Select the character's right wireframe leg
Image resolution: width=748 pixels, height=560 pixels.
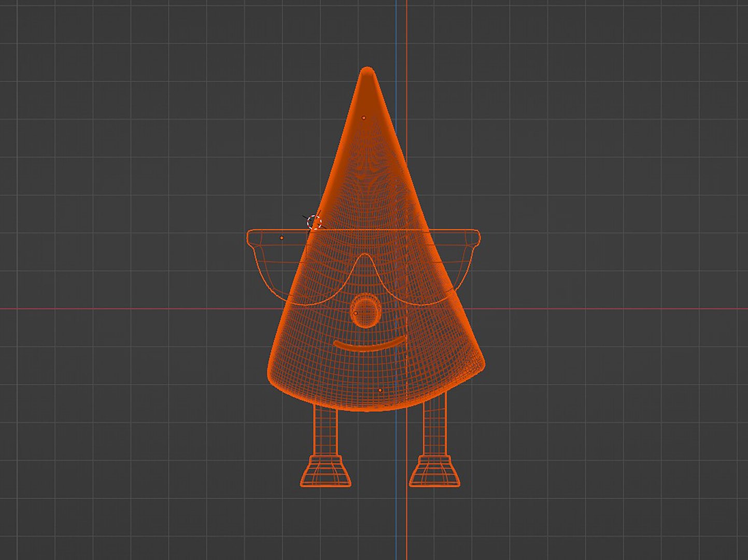pyautogui.click(x=434, y=424)
